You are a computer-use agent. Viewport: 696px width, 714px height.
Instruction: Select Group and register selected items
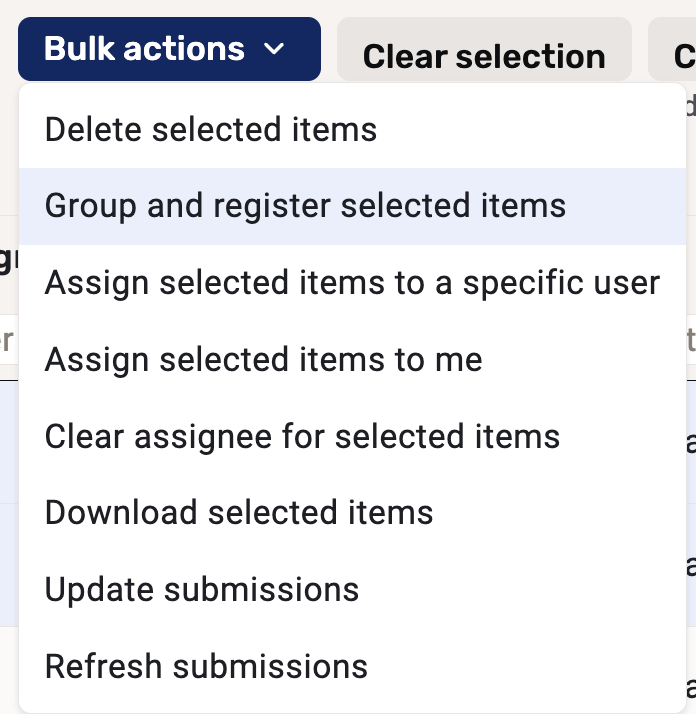coord(305,206)
